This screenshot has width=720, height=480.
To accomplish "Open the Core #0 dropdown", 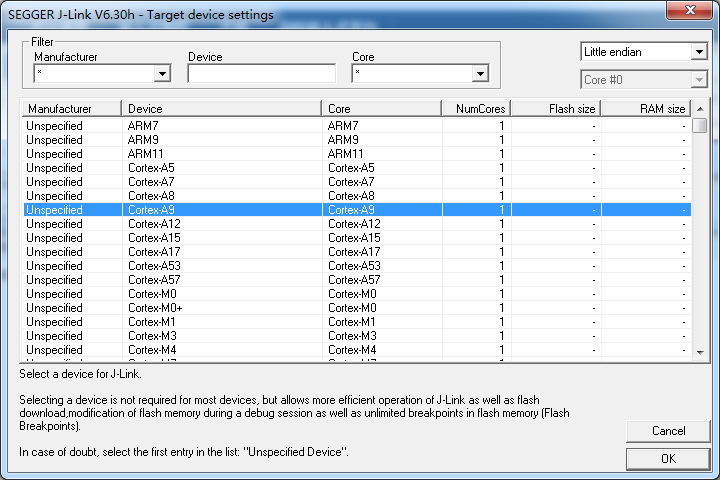I will point(699,80).
